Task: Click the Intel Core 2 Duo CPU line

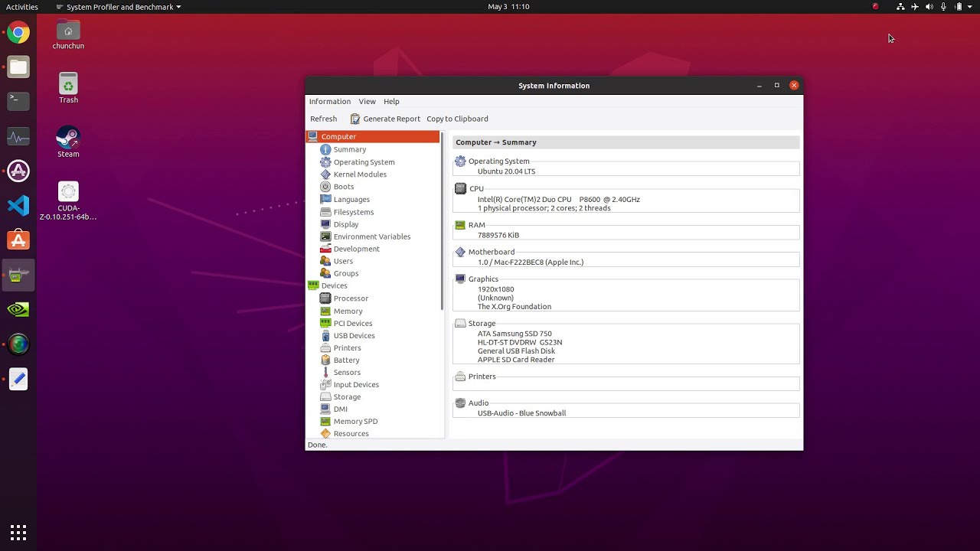Action: coord(559,199)
